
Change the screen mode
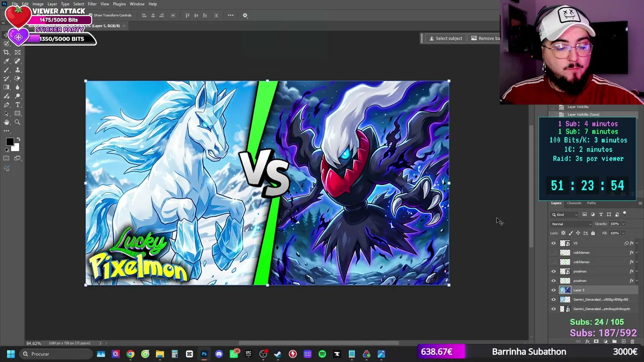18,158
